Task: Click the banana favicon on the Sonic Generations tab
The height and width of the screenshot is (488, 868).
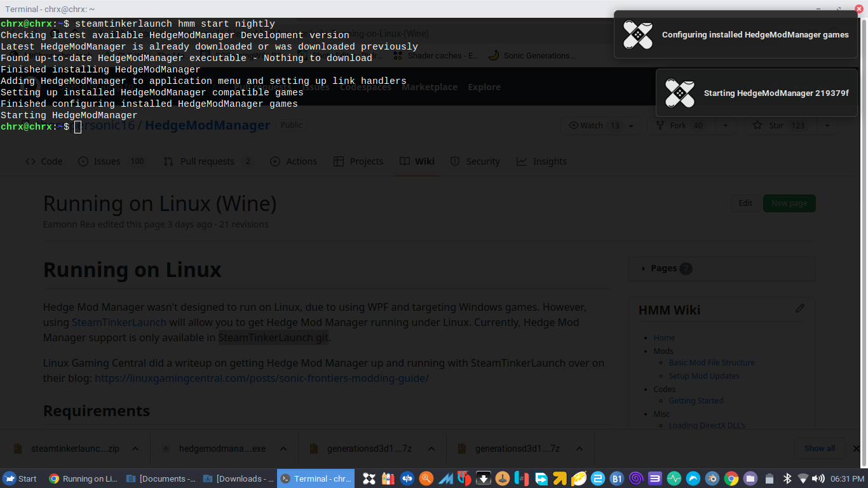Action: click(x=494, y=55)
